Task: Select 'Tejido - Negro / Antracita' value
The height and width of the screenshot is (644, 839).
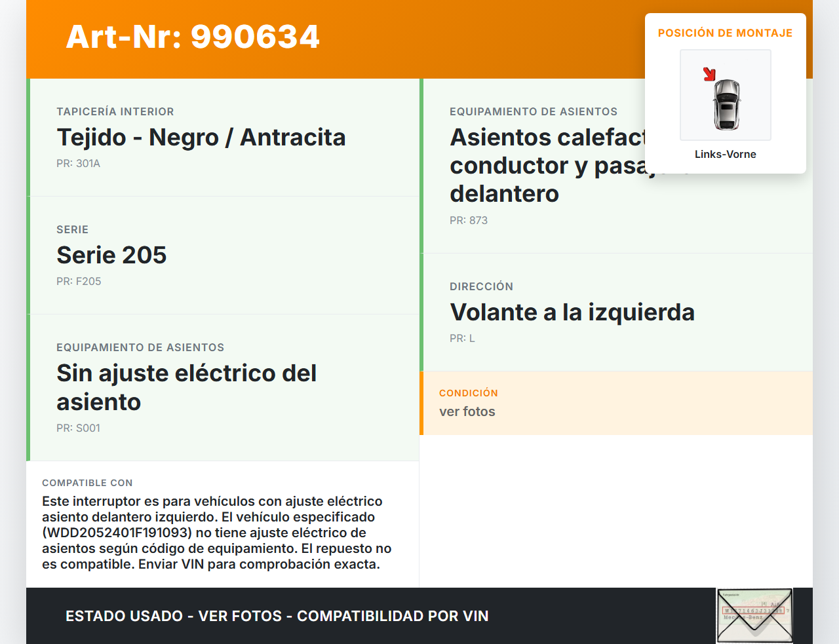Action: pos(201,137)
